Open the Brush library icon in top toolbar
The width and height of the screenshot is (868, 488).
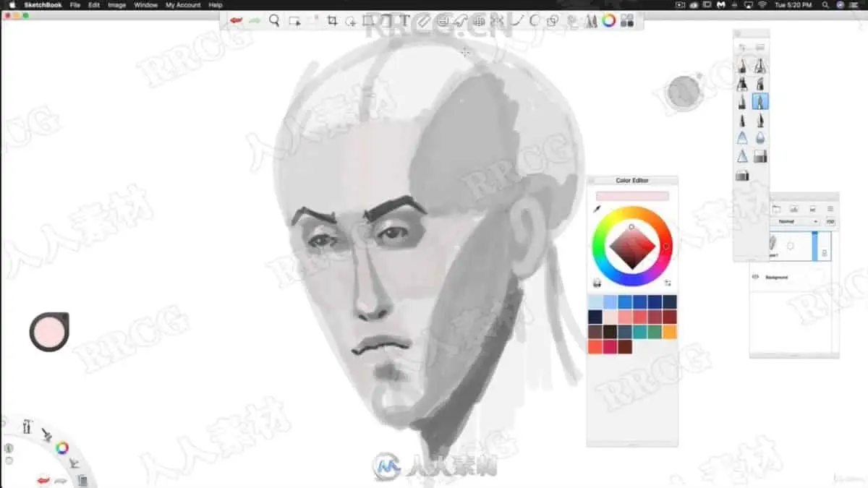click(x=591, y=21)
